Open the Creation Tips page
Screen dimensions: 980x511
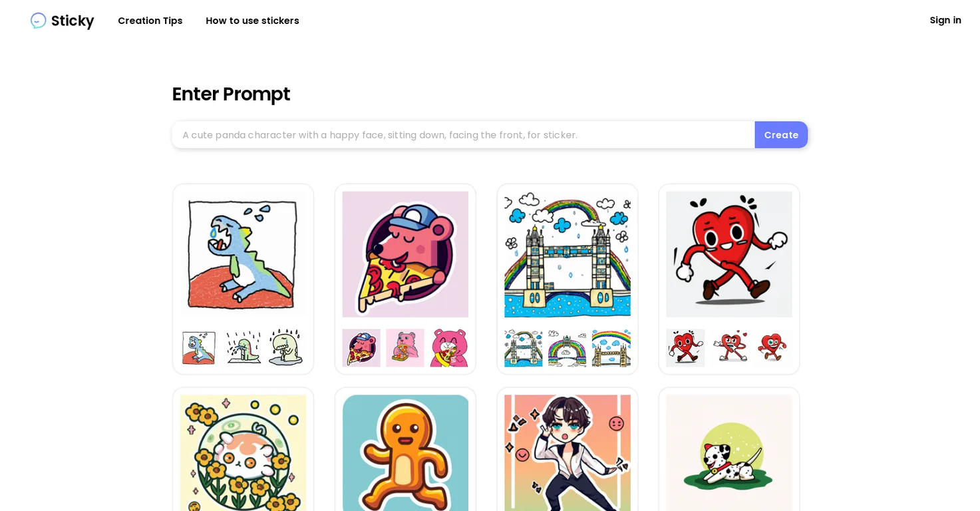[x=150, y=21]
